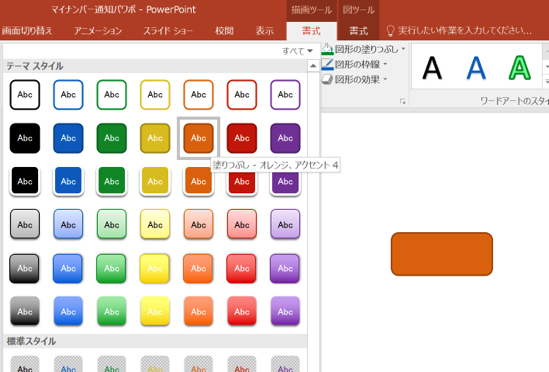
Task: Select the black outline Abc style thumbnail
Action: click(x=25, y=95)
